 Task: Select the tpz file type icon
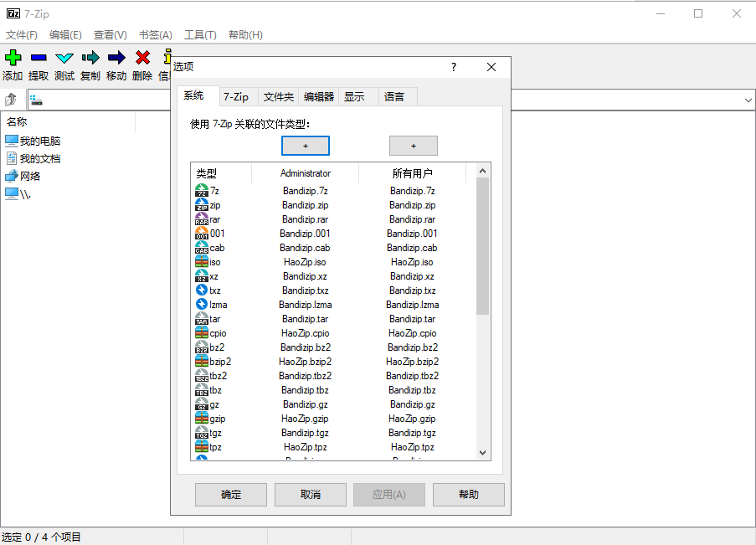(x=202, y=446)
